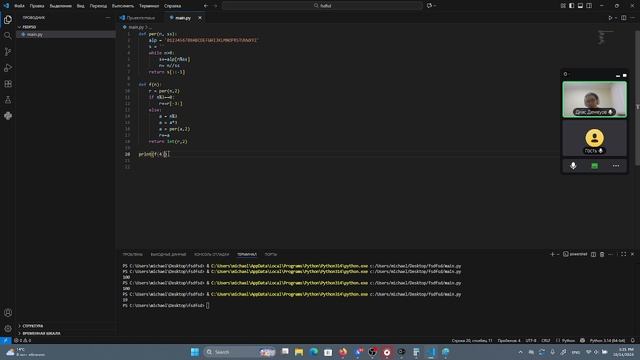This screenshot has height=360, width=640.
Task: Click the green screen-share button in call overlay
Action: tap(594, 166)
